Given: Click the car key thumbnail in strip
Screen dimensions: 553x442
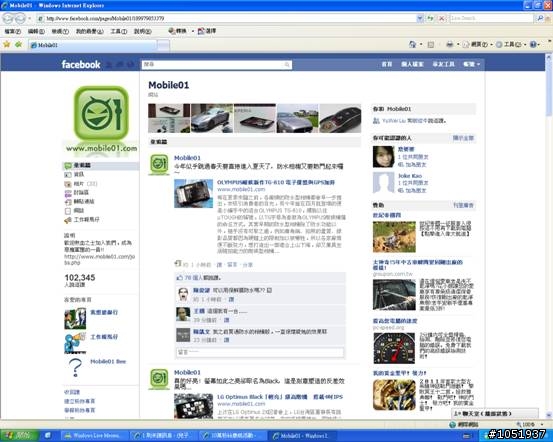Looking at the screenshot, I should (x=340, y=118).
